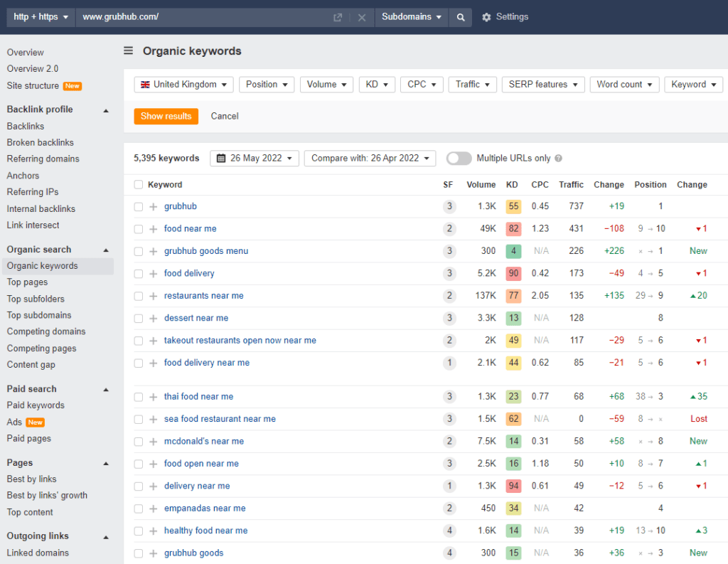Viewport: 728px width, 564px height.
Task: Check the grubhub goods row checkbox
Action: tap(139, 553)
